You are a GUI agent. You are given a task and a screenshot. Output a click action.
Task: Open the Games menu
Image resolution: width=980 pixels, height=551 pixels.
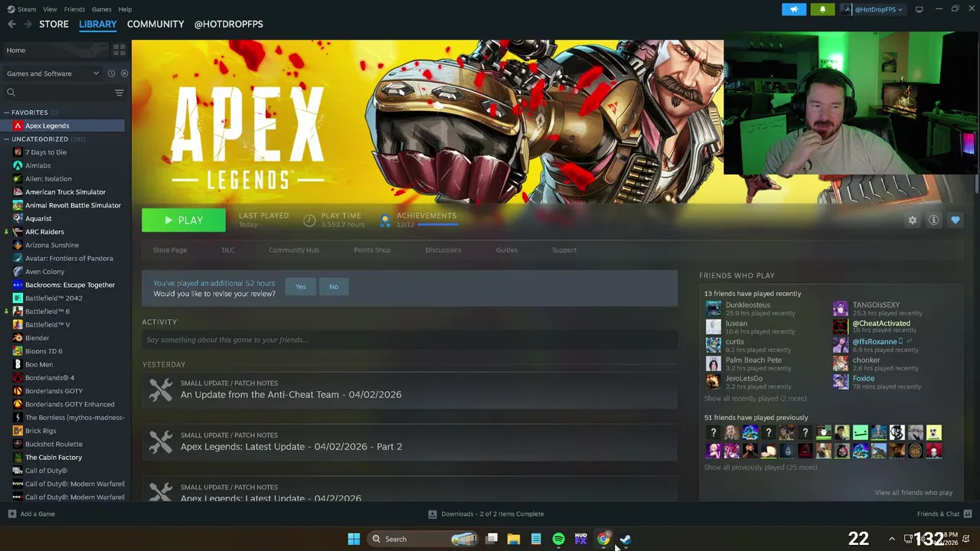click(101, 9)
